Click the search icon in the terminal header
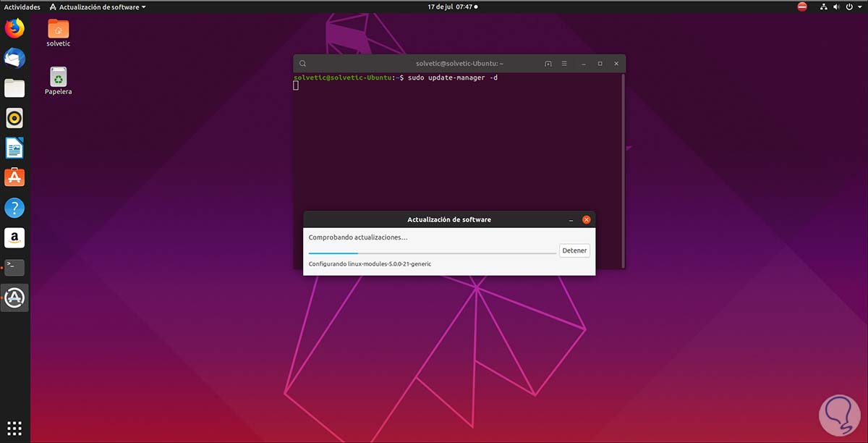This screenshot has height=443, width=868. point(303,64)
